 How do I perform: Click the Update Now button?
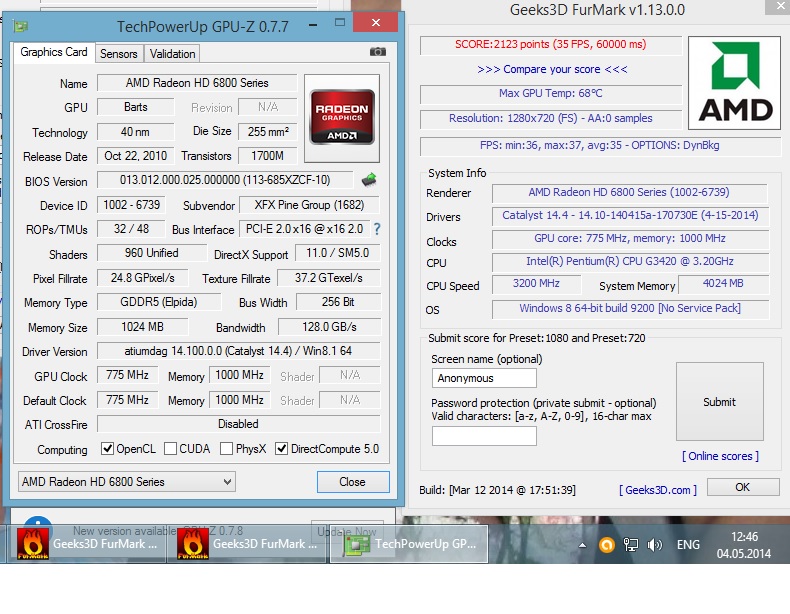347,531
